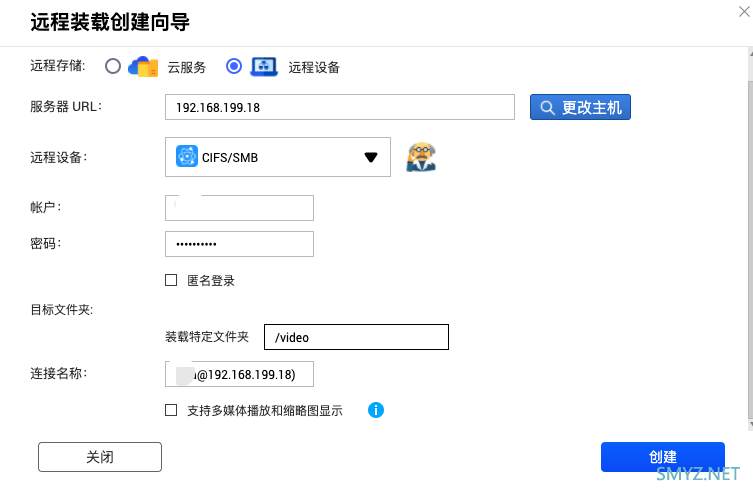Select the 云服务 radio button
753x493 pixels.
tap(112, 67)
